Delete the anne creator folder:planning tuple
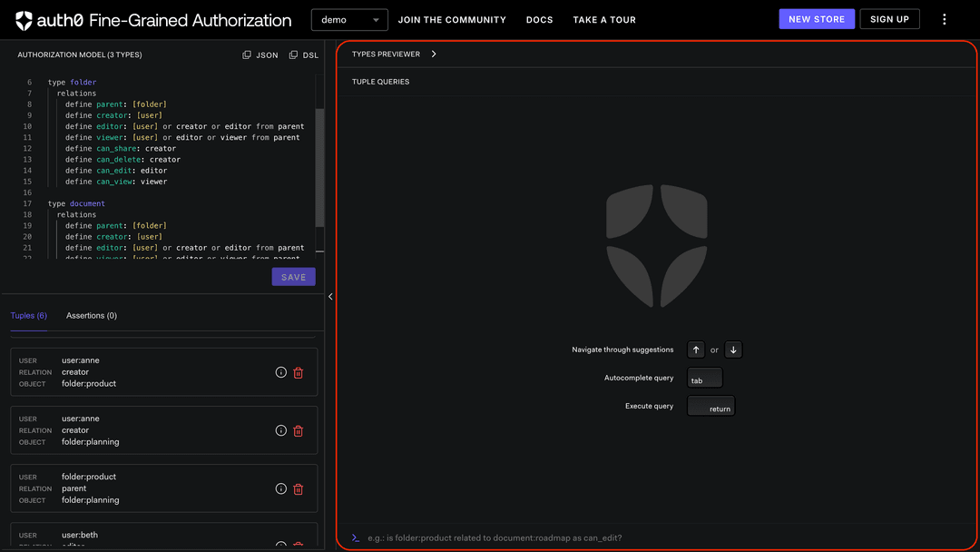The height and width of the screenshot is (552, 980). (298, 430)
